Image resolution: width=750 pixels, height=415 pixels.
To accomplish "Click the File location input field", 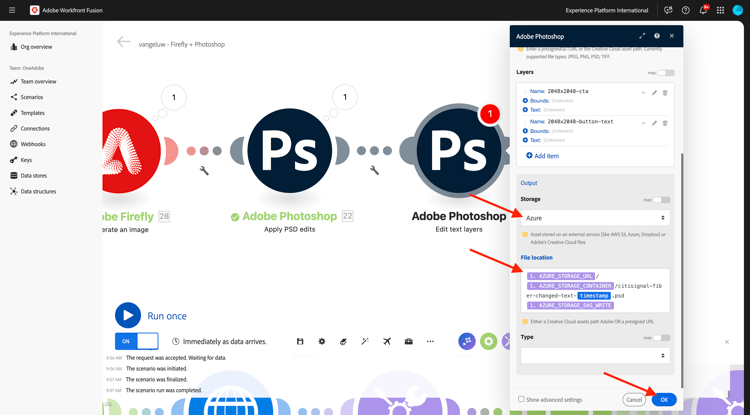I will point(595,290).
